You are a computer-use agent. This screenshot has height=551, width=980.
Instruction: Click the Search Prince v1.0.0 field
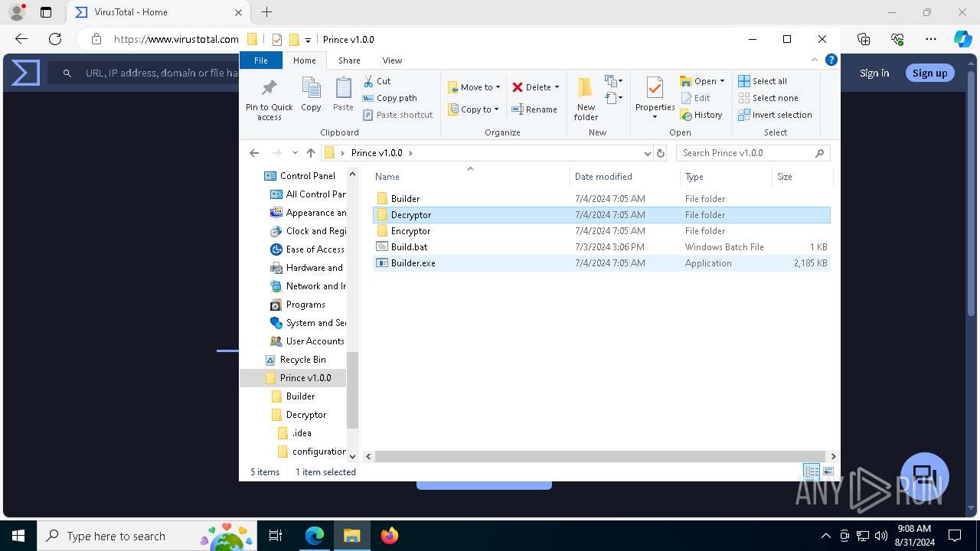click(x=753, y=153)
